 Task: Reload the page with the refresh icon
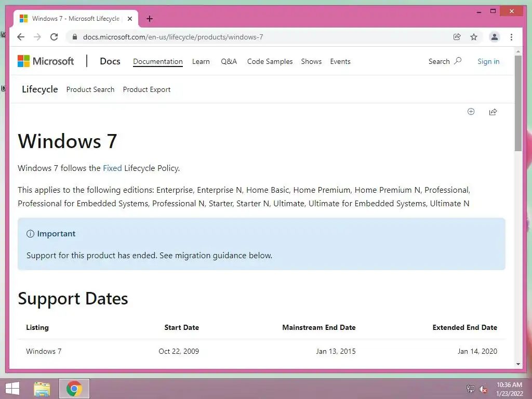pos(54,37)
